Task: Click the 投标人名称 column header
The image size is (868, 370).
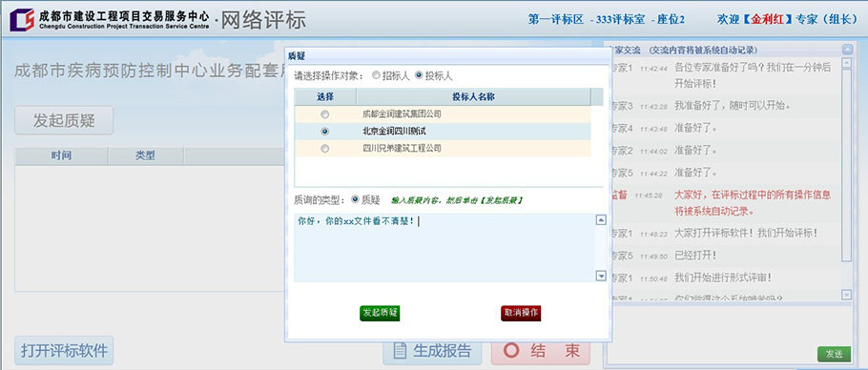Action: (x=473, y=96)
